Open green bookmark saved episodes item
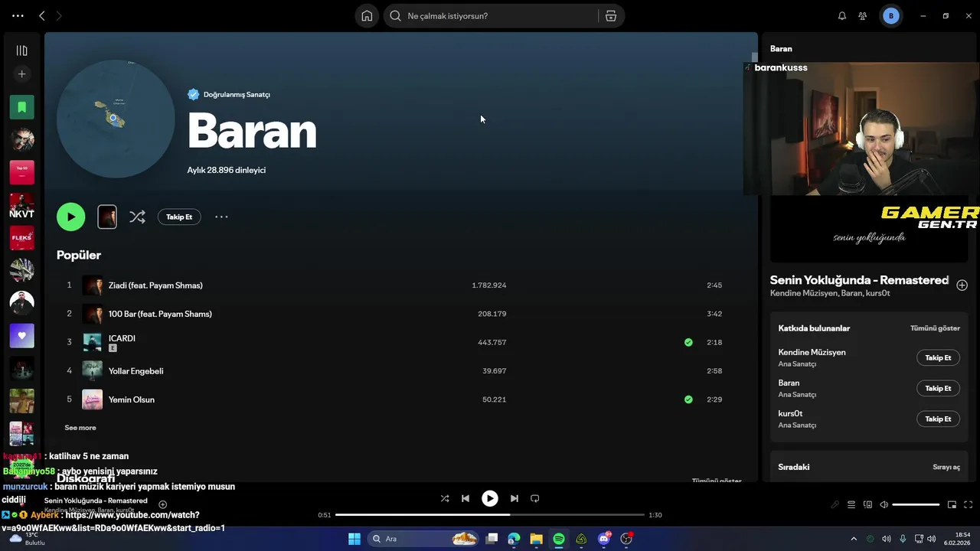 click(21, 107)
